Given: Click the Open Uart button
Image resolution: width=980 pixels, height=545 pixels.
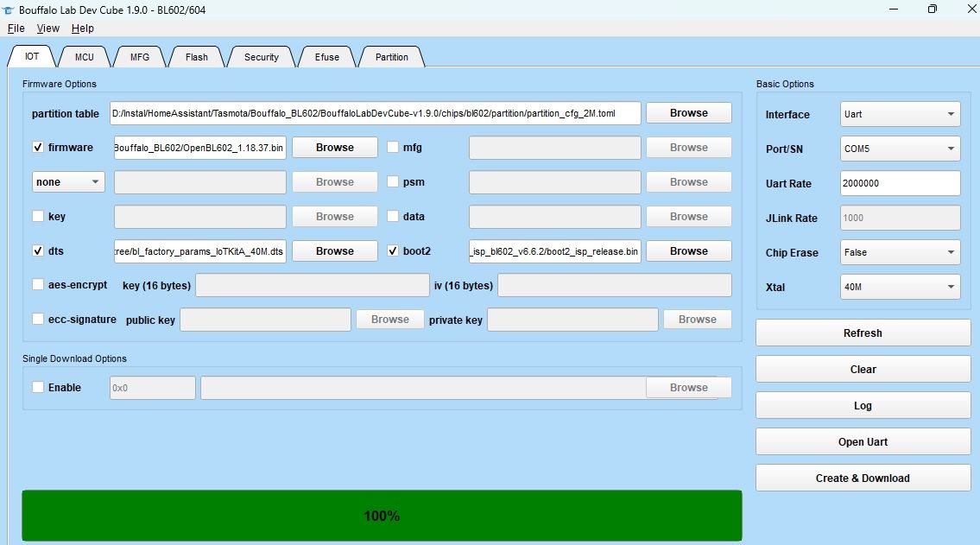Looking at the screenshot, I should pyautogui.click(x=863, y=442).
